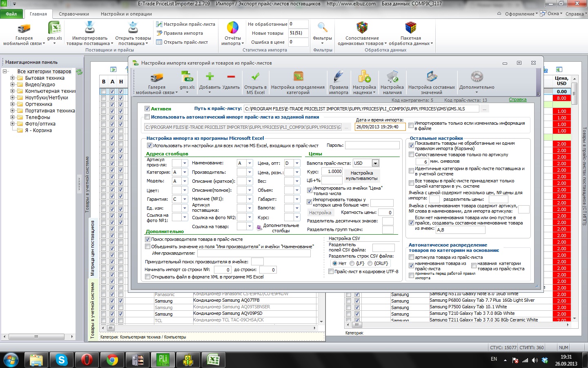Click the Additional gear icon
Image resolution: width=588 pixels, height=368 pixels.
(x=477, y=76)
